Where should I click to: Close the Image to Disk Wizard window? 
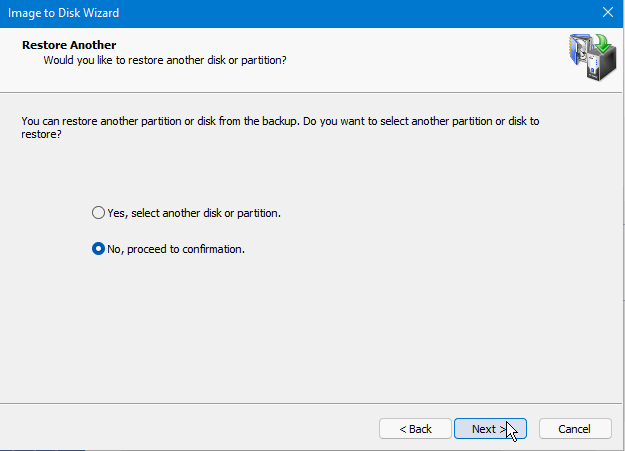tap(608, 14)
